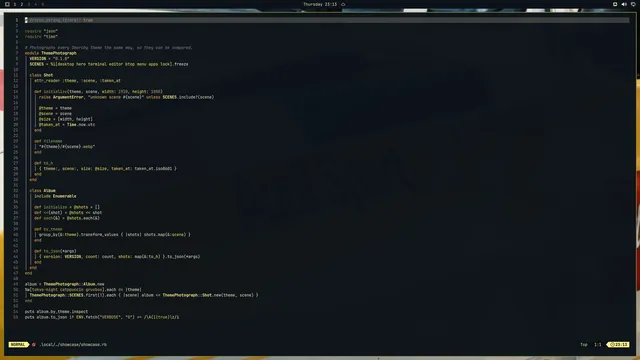
Task: Click the showcase.rb file path in the status line
Action: coord(73,344)
